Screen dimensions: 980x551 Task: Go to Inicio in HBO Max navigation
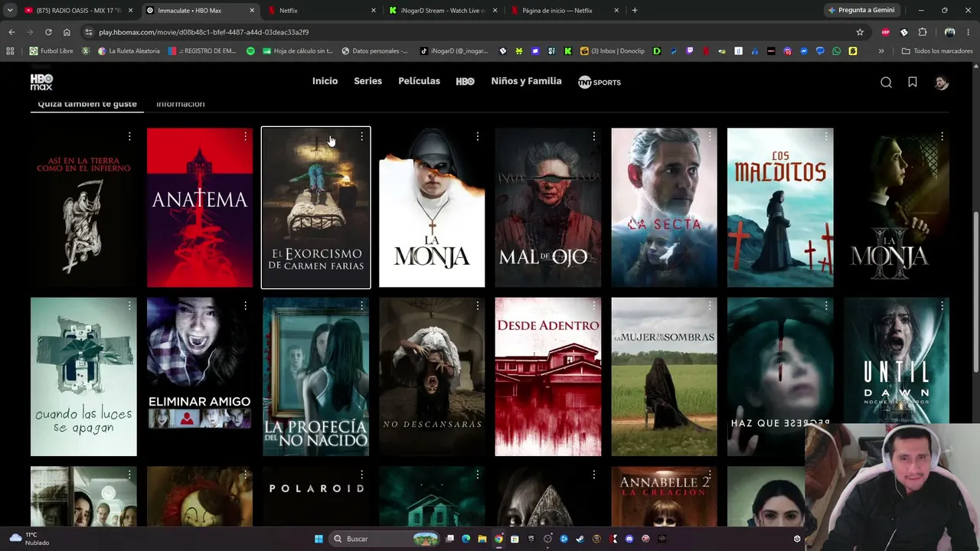(325, 81)
